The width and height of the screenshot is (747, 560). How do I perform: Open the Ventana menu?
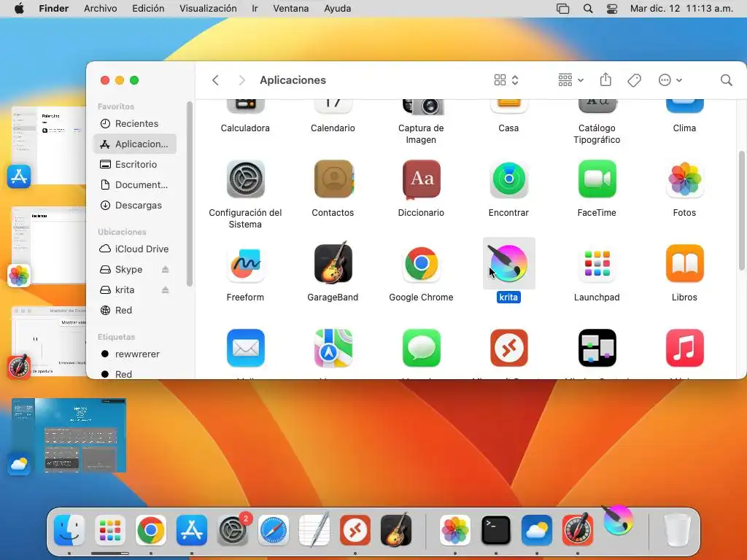pyautogui.click(x=290, y=9)
